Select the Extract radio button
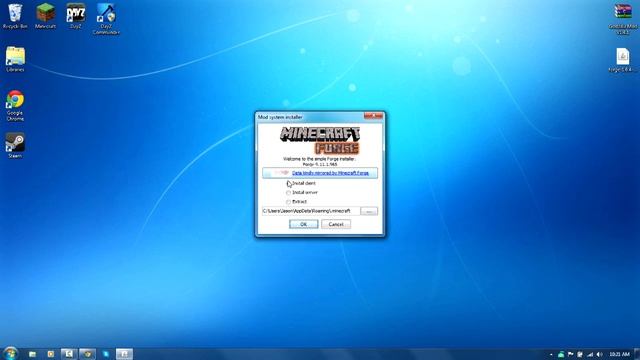Screen dimensions: 640x360 289,202
